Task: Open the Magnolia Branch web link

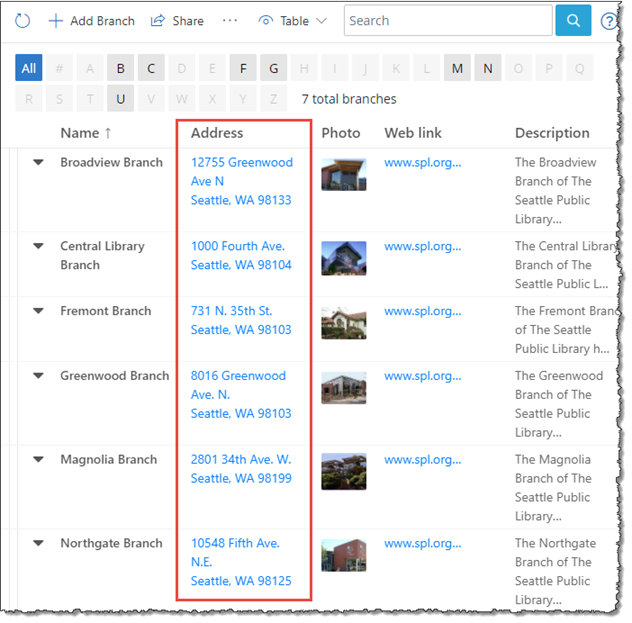Action: click(422, 460)
